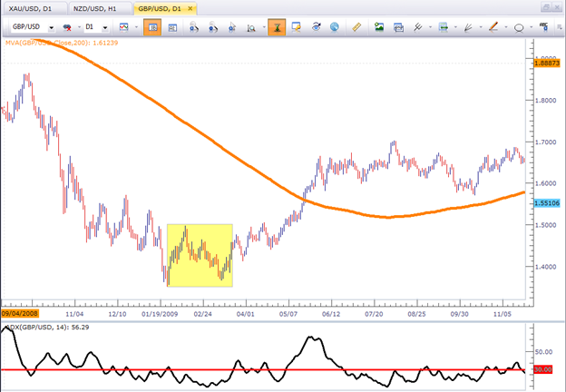Select the cursor pointer zoom tool
This screenshot has height=392, width=566.
[x=232, y=27]
